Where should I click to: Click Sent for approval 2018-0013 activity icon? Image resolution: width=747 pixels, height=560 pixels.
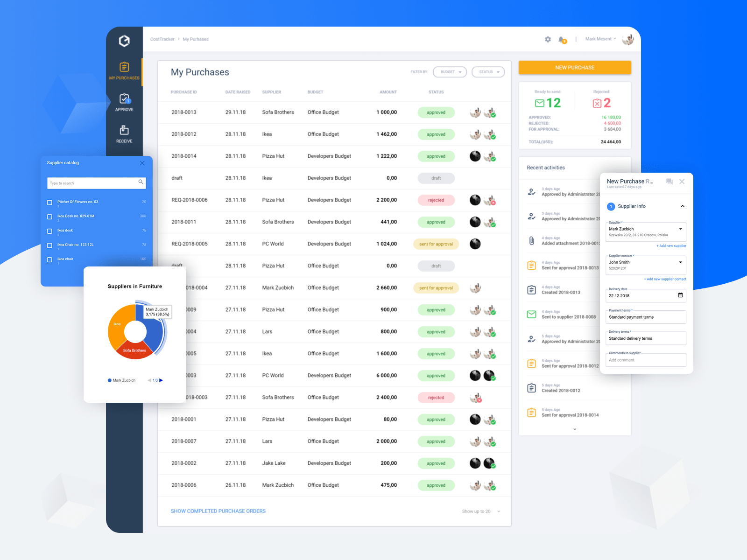(531, 265)
